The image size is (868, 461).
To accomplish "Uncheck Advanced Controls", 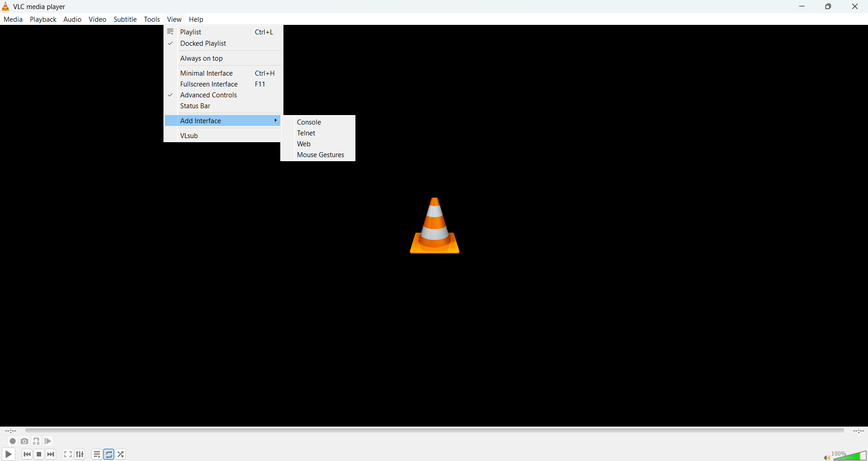I will [223, 95].
